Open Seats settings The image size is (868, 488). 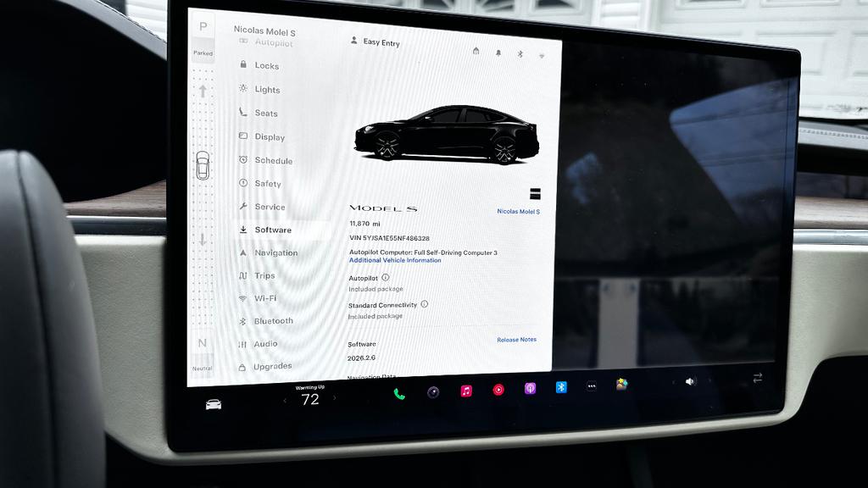pos(259,113)
